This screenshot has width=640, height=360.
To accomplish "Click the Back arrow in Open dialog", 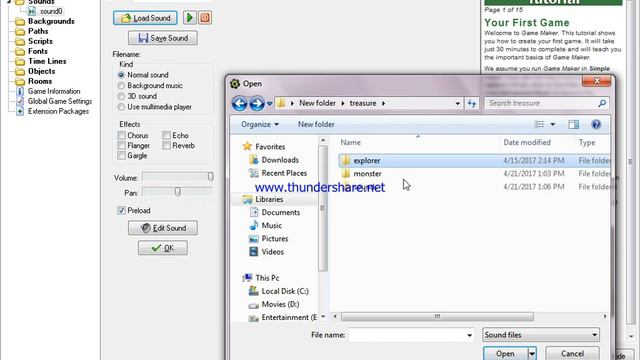I will (x=240, y=103).
